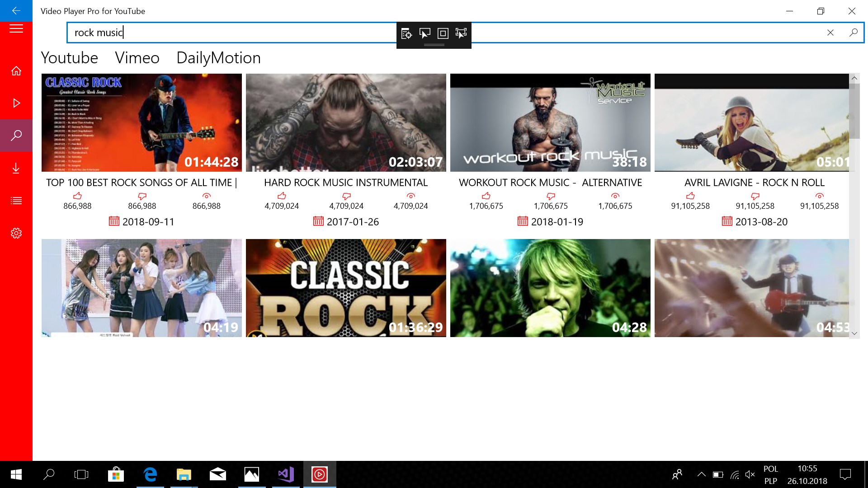Viewport: 868px width, 488px height.
Task: Click title WORKOUT ROCK MUSIC - ALTERNATIVE
Action: (x=550, y=183)
